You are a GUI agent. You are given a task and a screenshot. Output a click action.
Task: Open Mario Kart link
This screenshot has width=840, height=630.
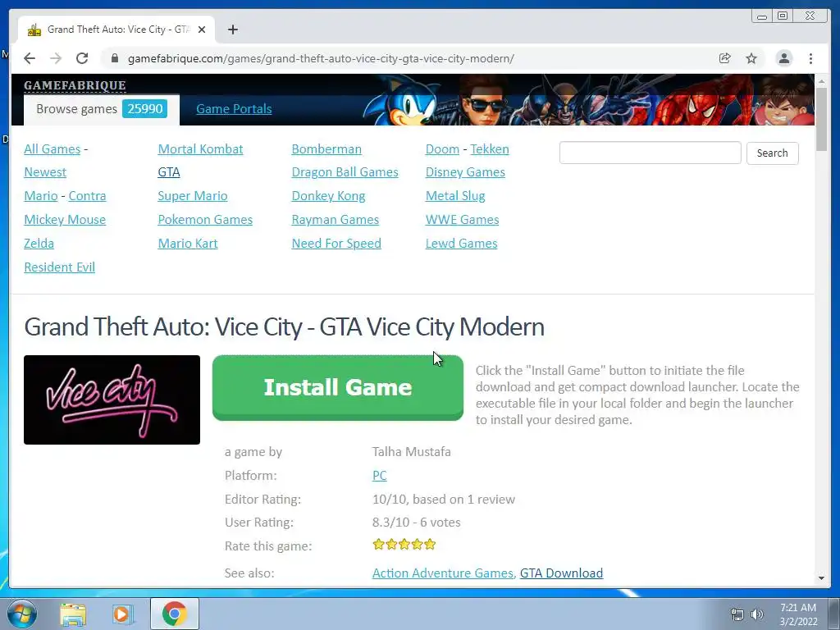pos(188,243)
